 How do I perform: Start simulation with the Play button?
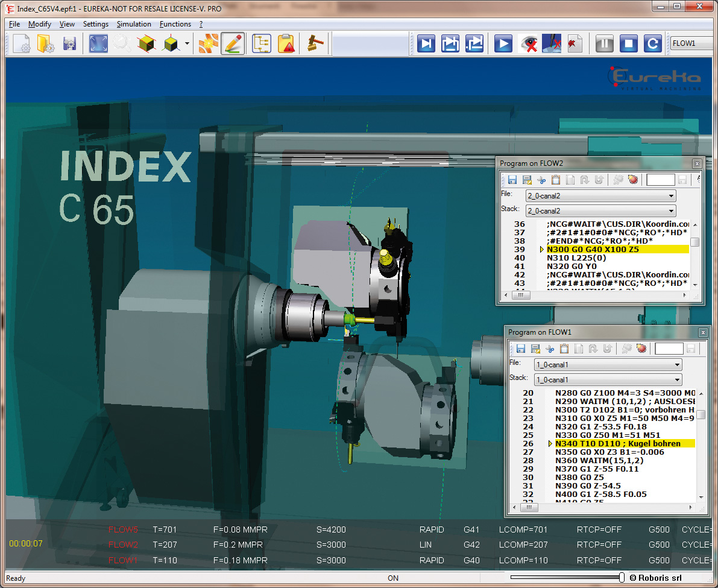point(503,44)
